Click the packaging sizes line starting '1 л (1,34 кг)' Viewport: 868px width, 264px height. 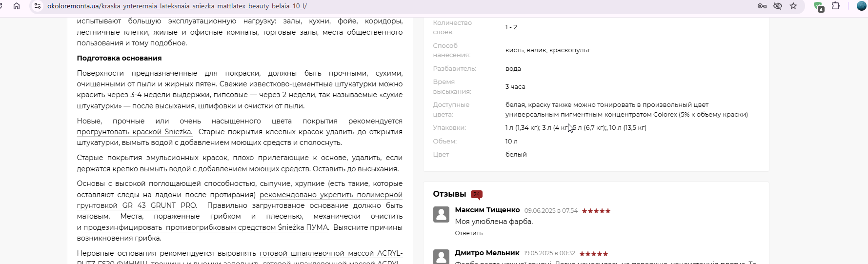click(x=576, y=128)
